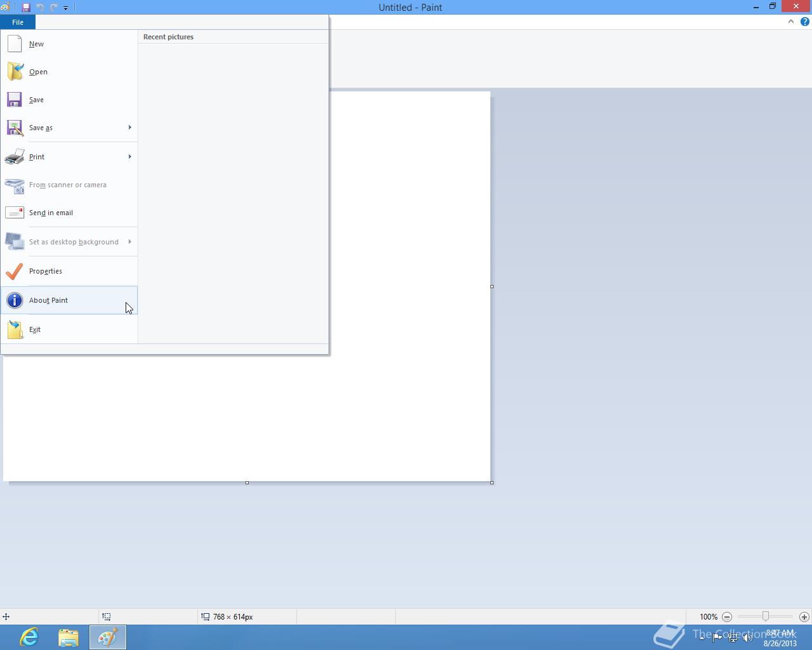
Task: Click the canvas bottom-right resize handle
Action: (492, 482)
